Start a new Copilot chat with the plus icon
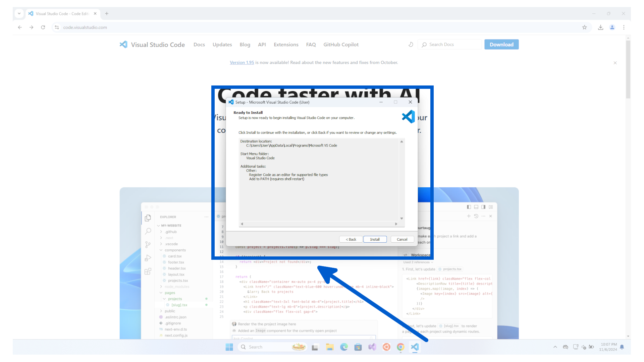644x362 pixels. click(x=469, y=216)
